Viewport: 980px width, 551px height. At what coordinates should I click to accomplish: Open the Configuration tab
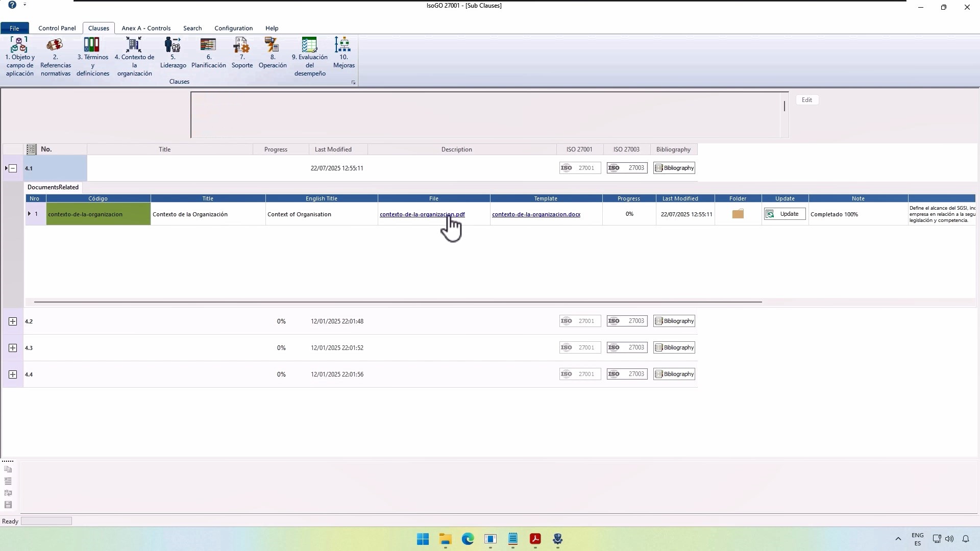point(233,28)
